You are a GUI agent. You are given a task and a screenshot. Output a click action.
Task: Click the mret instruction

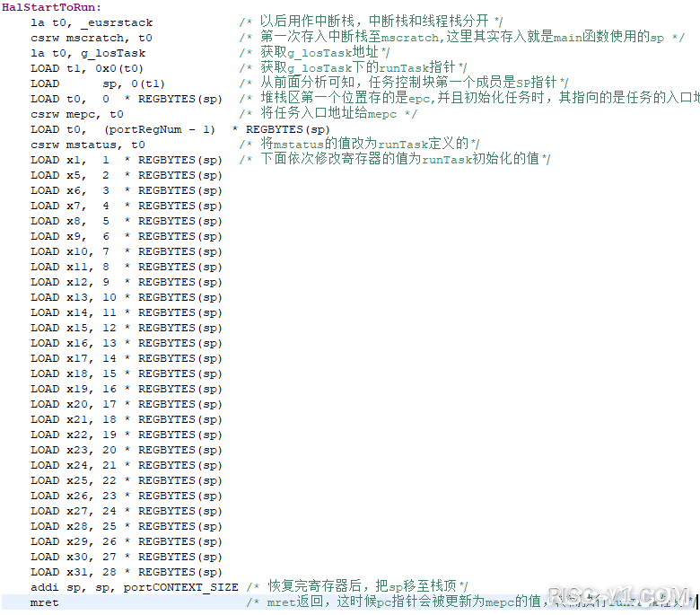(x=45, y=602)
